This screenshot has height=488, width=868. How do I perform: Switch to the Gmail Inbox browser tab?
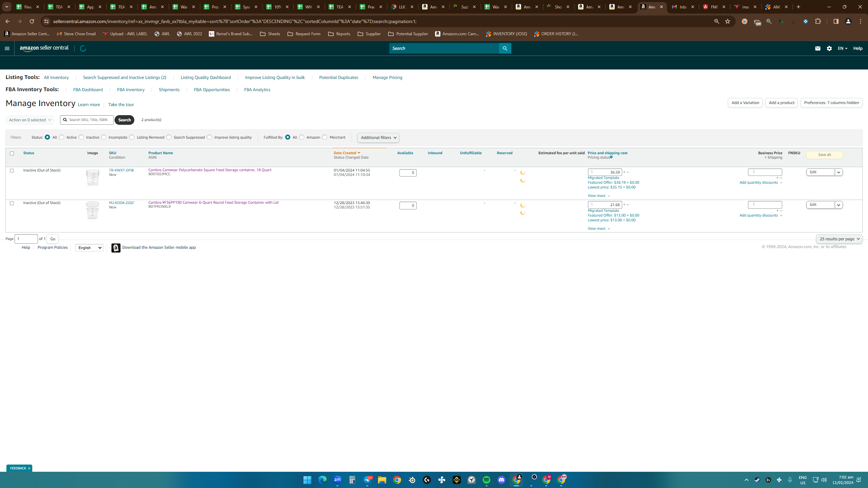(x=683, y=7)
